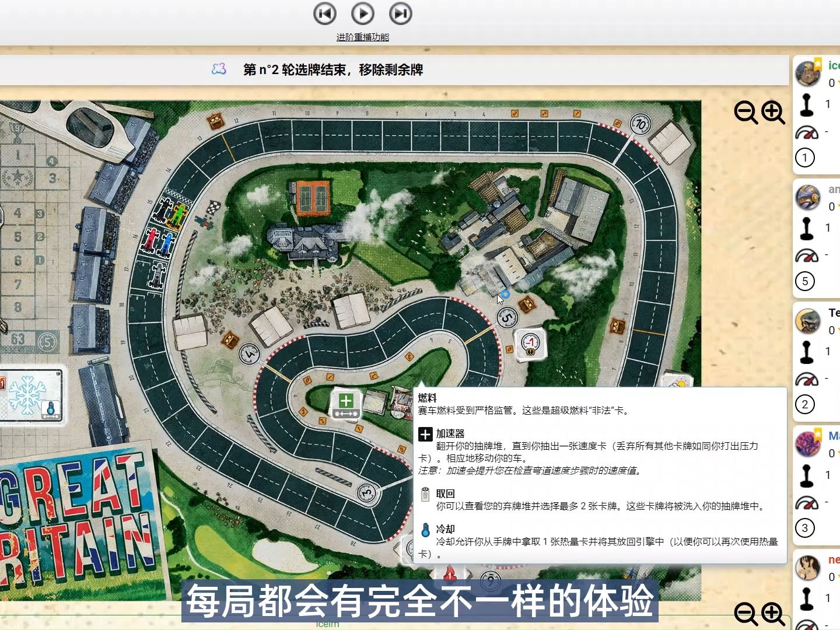
Task: Open third player's helmet avatar
Action: tap(808, 321)
